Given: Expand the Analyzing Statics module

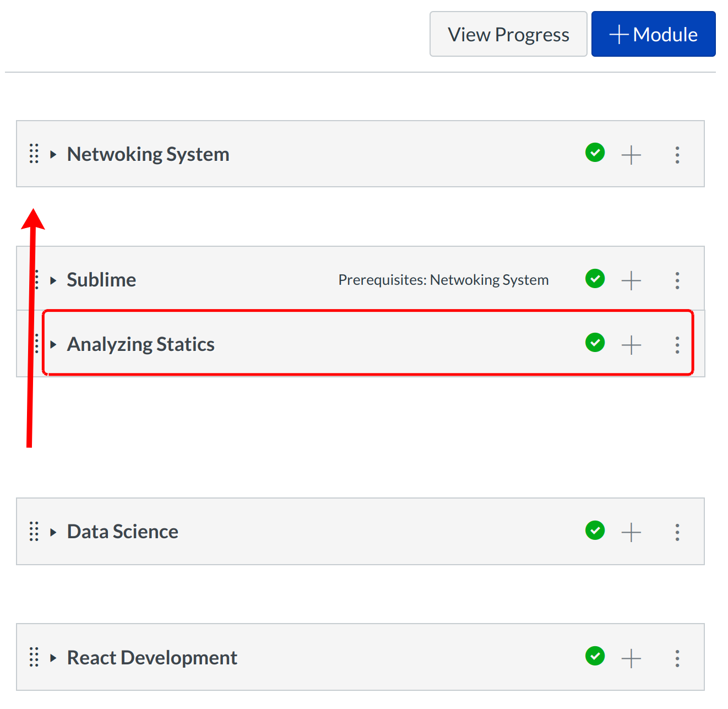Looking at the screenshot, I should coord(53,344).
